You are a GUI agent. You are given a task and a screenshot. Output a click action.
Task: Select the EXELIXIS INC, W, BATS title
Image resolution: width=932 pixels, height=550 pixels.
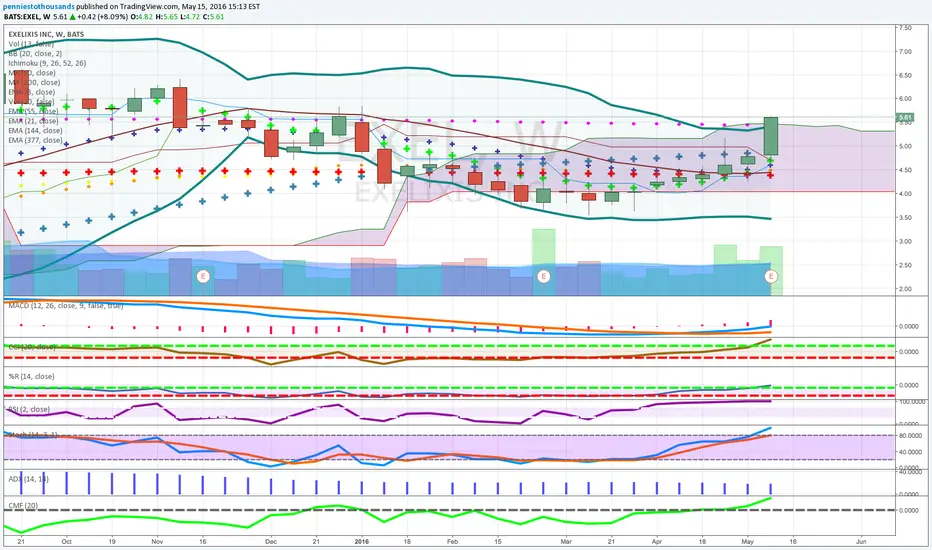(46, 34)
